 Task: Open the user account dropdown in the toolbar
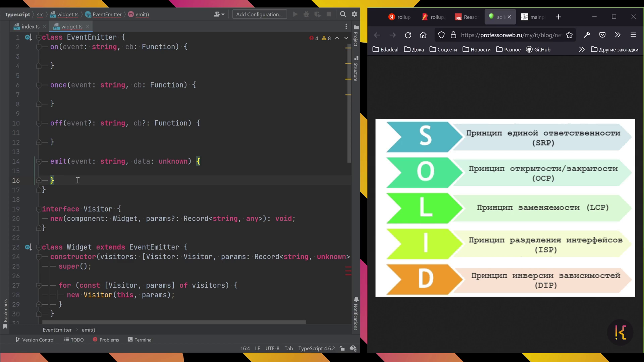click(219, 14)
